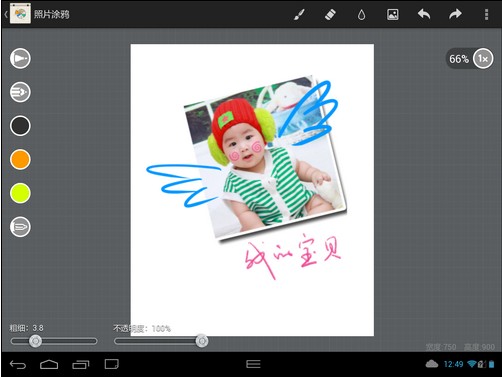Tap the 照片涂鸦 app icon
Viewport: 502px width, 377px height.
(x=20, y=14)
